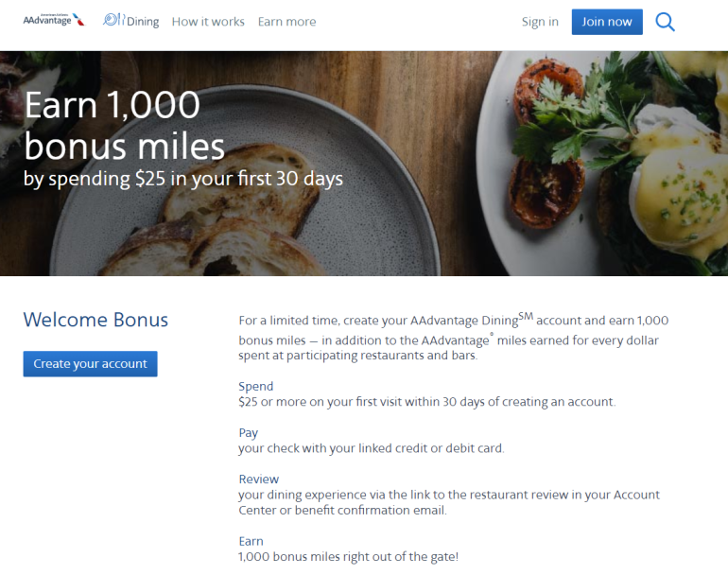Click the Sign in link
The height and width of the screenshot is (575, 728).
click(x=540, y=22)
